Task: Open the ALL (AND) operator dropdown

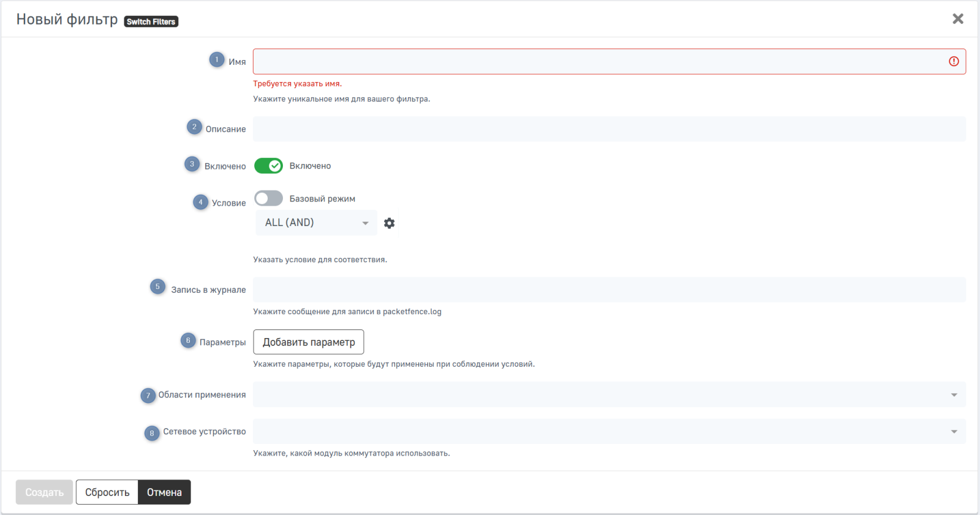Action: pyautogui.click(x=316, y=223)
